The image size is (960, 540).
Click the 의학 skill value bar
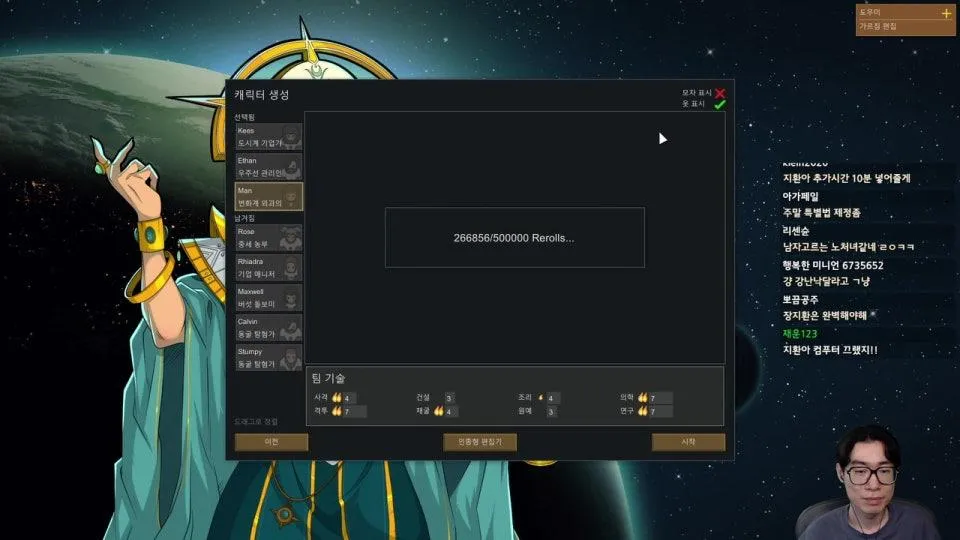(x=660, y=398)
